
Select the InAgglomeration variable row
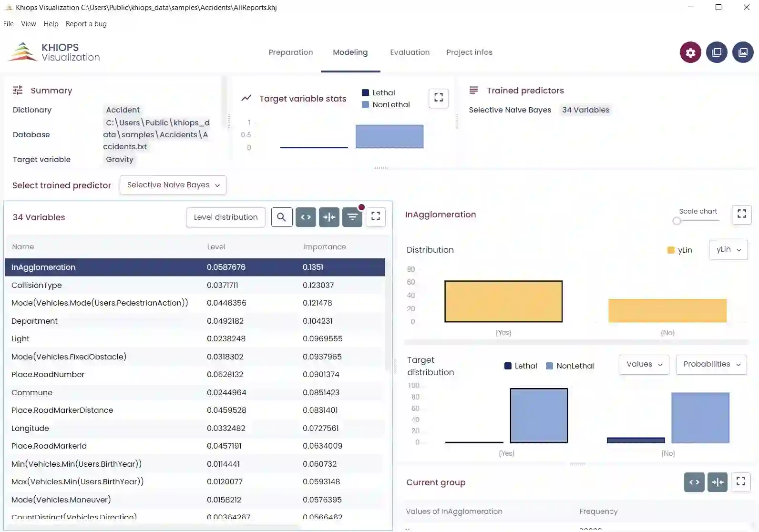point(195,267)
